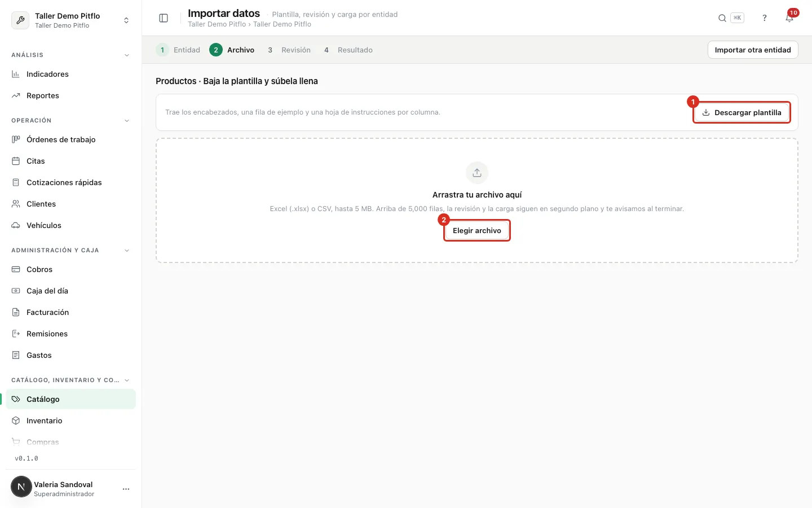This screenshot has height=508, width=812.
Task: Open Valeria Sandoval user options menu
Action: (126, 489)
